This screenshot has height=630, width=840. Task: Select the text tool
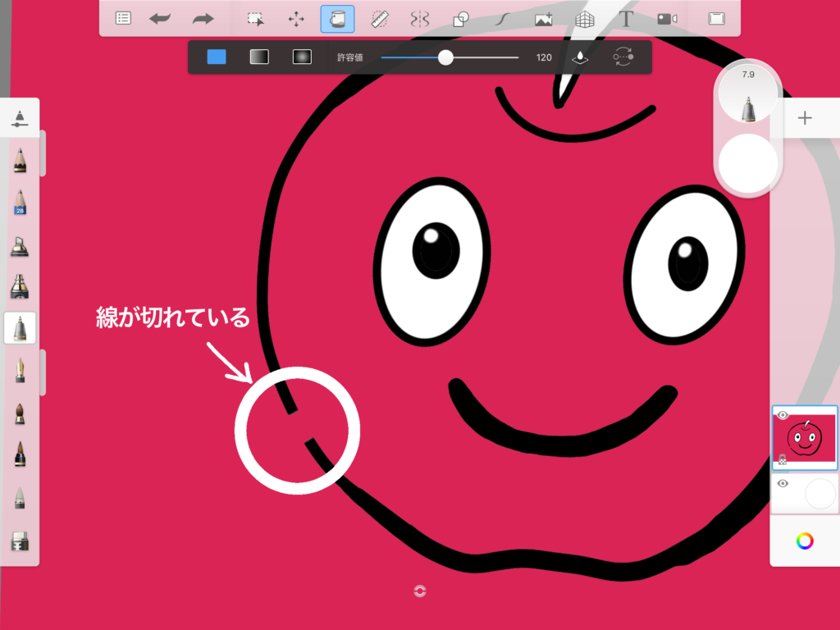click(x=626, y=19)
